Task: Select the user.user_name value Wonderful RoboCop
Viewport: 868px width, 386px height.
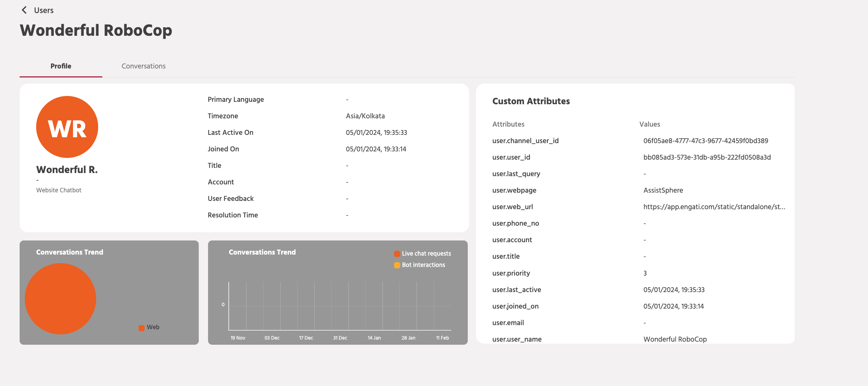Action: point(675,339)
